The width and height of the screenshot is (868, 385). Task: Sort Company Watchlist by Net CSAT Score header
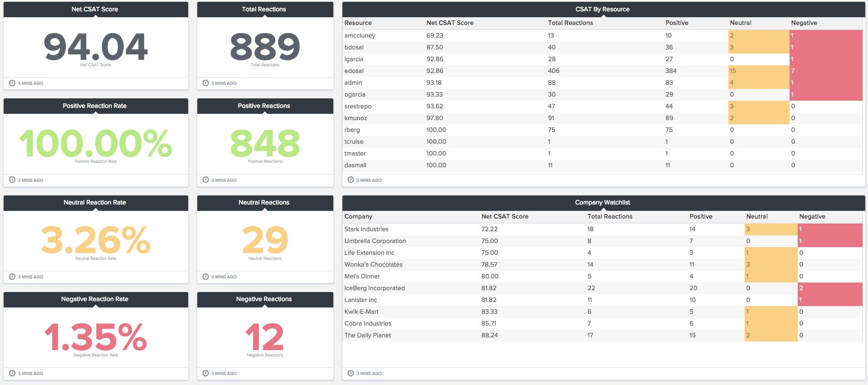504,216
